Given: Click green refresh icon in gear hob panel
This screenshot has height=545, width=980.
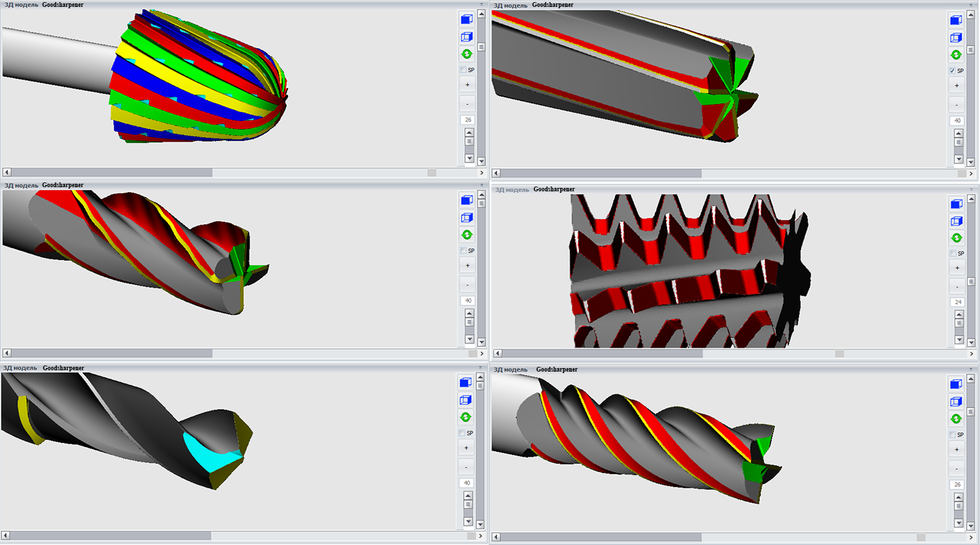Looking at the screenshot, I should pyautogui.click(x=957, y=238).
